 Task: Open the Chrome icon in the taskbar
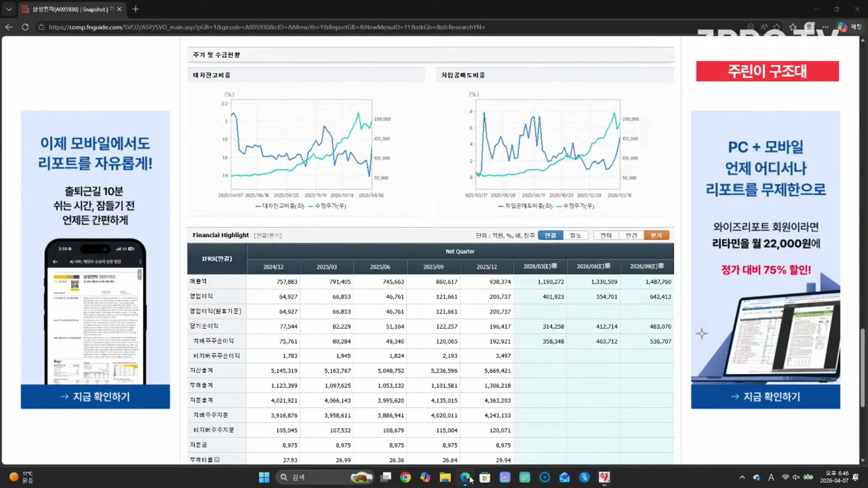[405, 477]
